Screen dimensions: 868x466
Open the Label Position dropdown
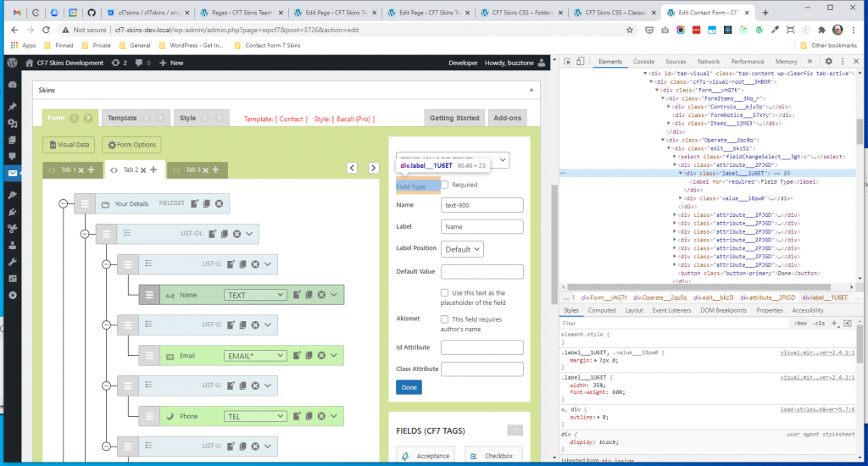463,249
